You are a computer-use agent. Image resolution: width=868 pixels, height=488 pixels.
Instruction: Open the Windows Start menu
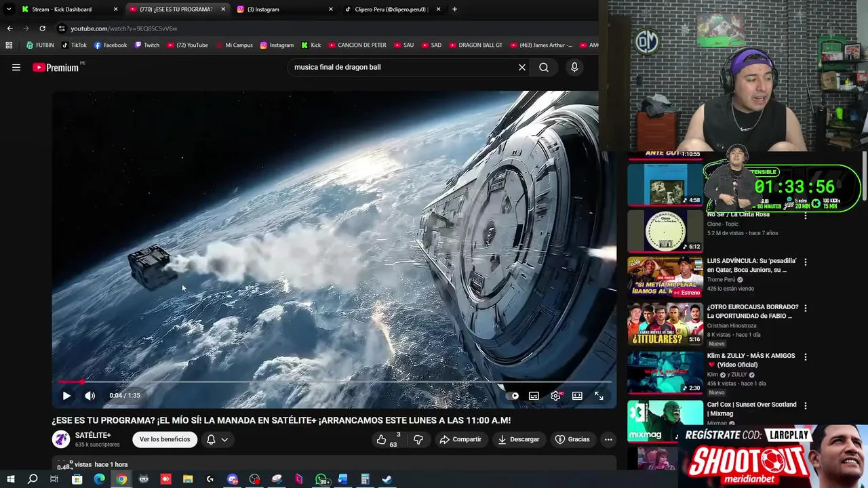[10, 479]
